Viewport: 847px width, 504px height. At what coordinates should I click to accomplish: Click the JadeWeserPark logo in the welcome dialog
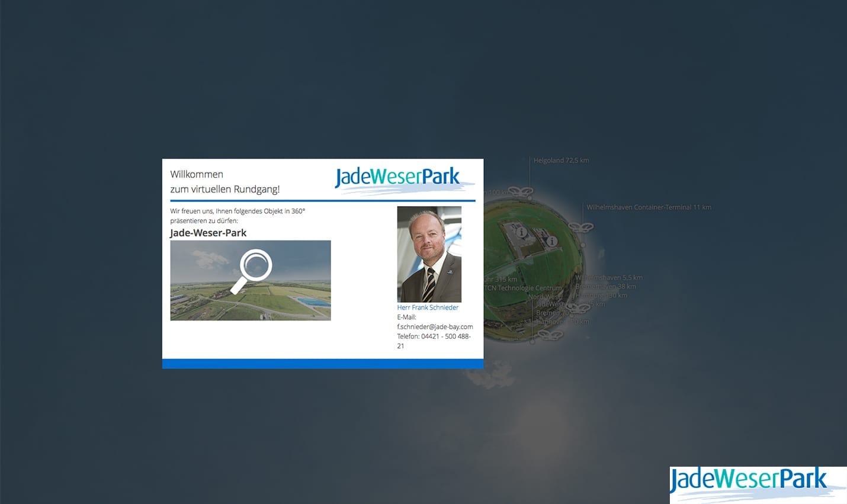pos(399,177)
